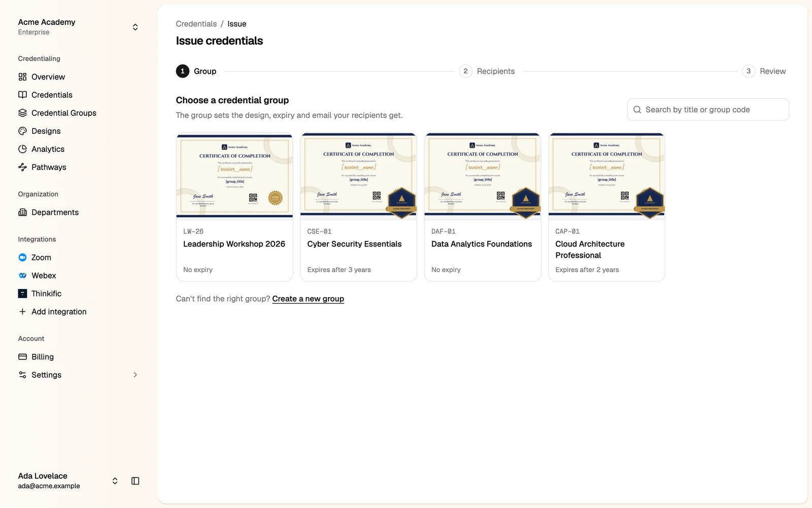
Task: Click the Data Analytics Foundations title
Action: [482, 244]
